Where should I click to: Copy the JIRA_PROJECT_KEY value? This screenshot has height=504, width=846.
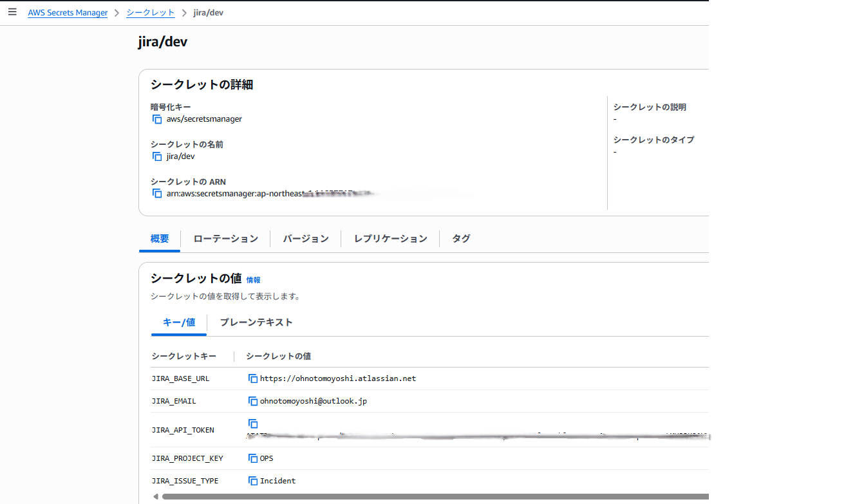click(x=253, y=458)
